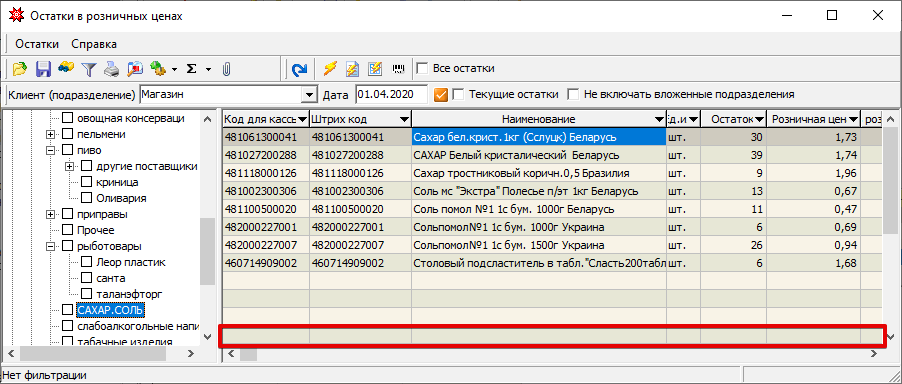Click the Наименование column header
This screenshot has width=902, height=384.
(x=538, y=120)
